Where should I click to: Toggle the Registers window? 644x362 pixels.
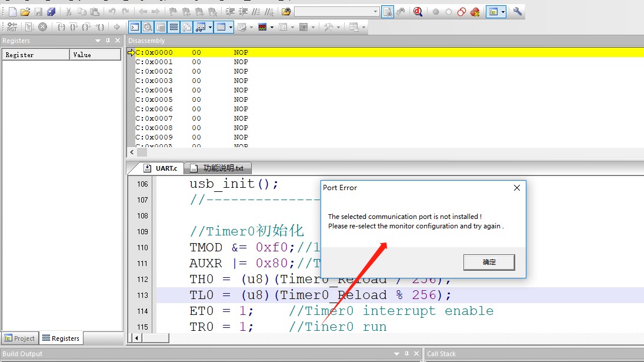coord(173,27)
